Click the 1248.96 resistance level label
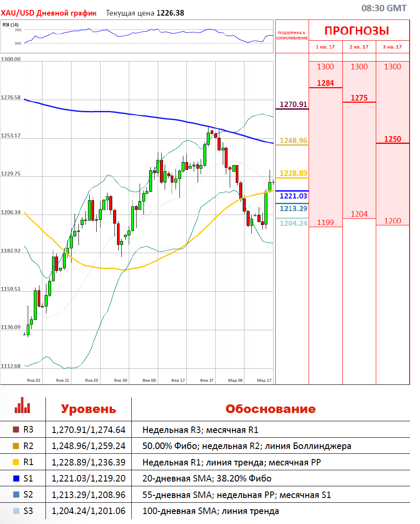 [x=293, y=140]
